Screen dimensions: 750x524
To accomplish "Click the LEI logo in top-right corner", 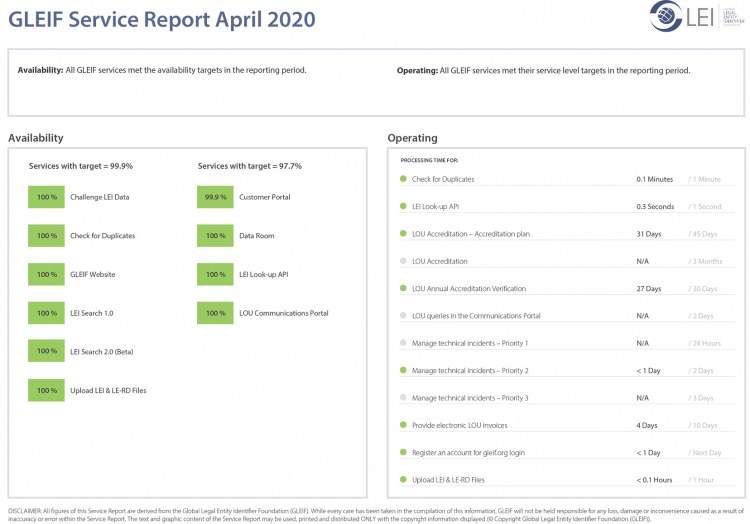I will [682, 17].
